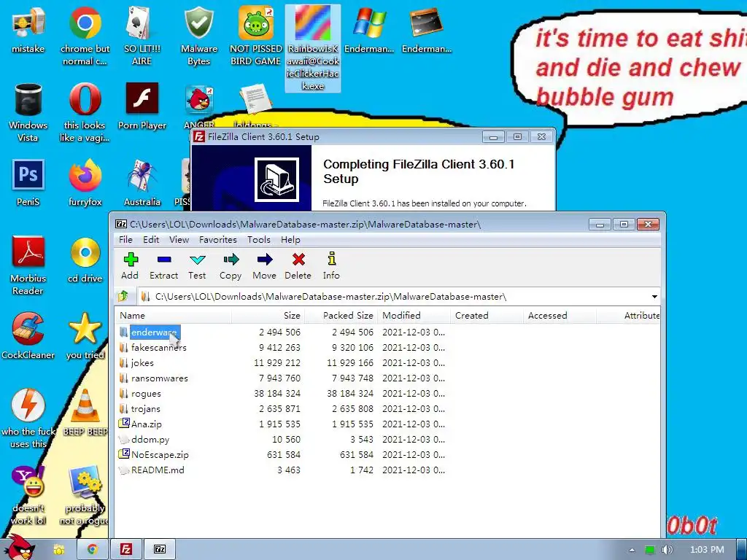Image resolution: width=747 pixels, height=560 pixels.
Task: Open the Edit menu
Action: [x=151, y=239]
